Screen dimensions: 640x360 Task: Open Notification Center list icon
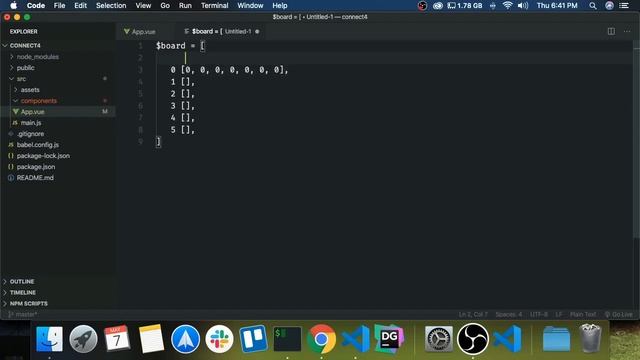(x=624, y=6)
